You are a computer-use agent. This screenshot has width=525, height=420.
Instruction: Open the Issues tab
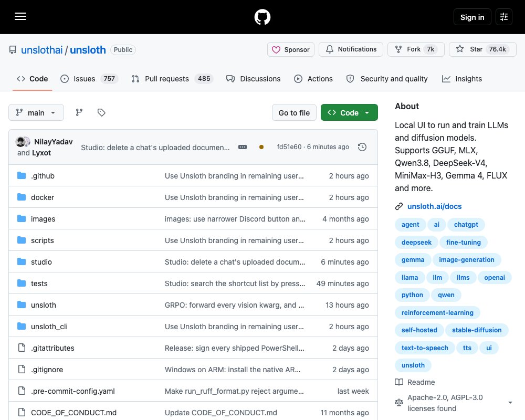pyautogui.click(x=89, y=79)
